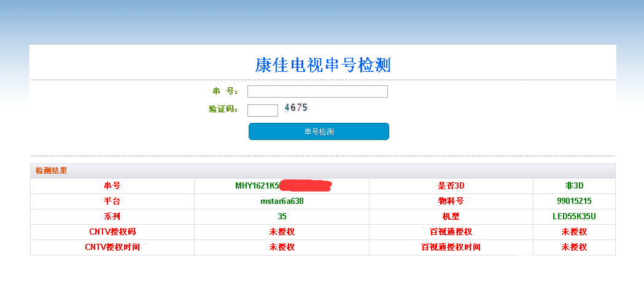Select the 机型 label cell
644x304 pixels.
click(x=451, y=217)
